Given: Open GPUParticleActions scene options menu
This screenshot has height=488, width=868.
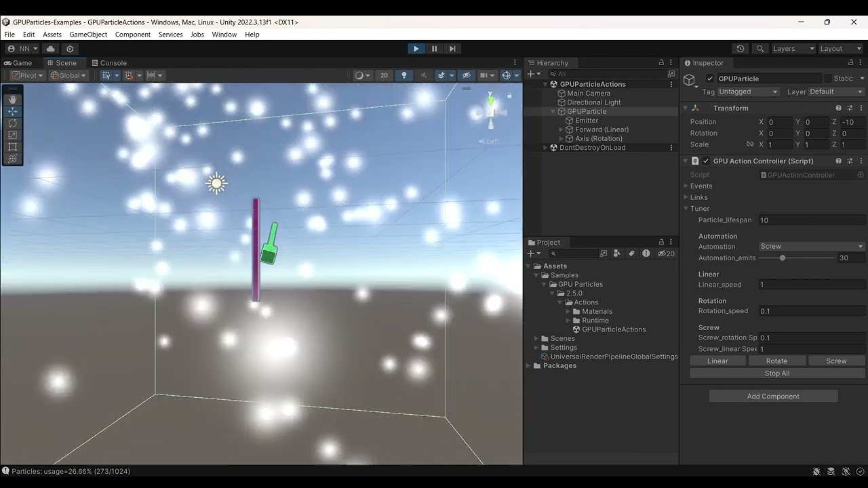Looking at the screenshot, I should coord(671,84).
